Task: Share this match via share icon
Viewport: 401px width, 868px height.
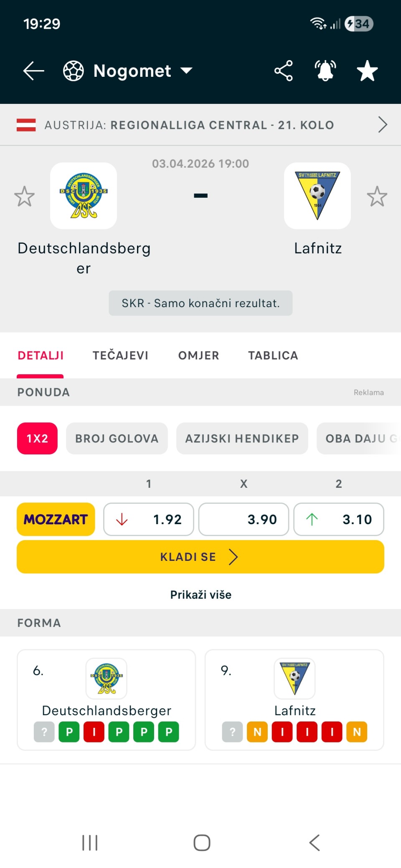Action: 283,71
